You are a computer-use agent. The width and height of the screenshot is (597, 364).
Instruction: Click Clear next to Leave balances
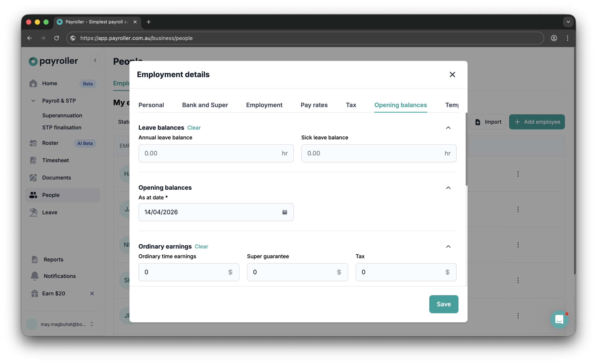click(194, 128)
